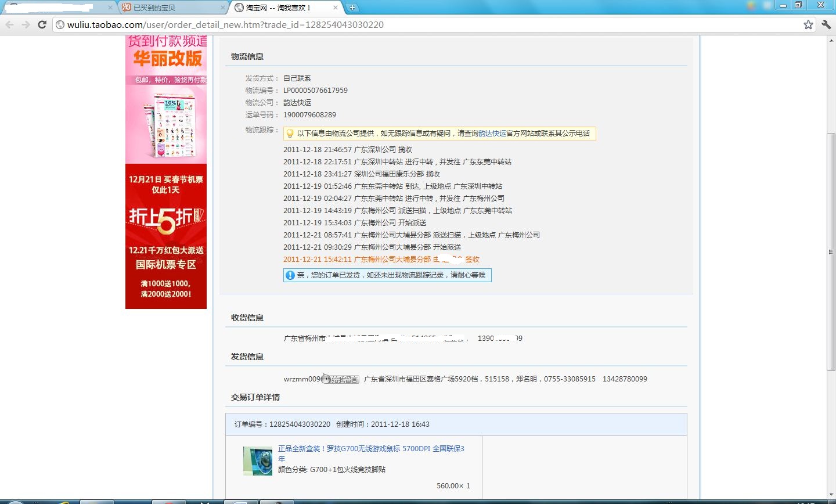
Task: Restore down the Chrome window
Action: click(798, 5)
